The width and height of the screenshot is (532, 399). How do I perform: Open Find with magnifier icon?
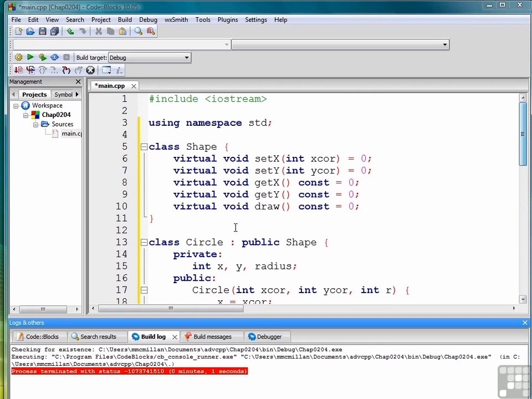(139, 32)
